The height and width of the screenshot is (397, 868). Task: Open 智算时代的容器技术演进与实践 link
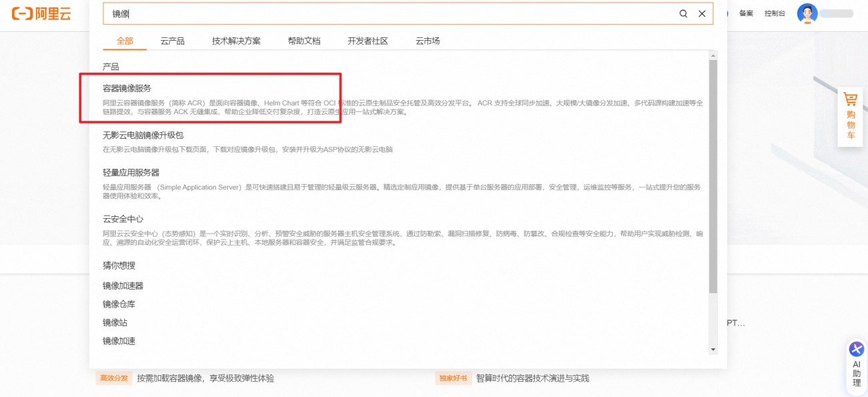[x=533, y=378]
